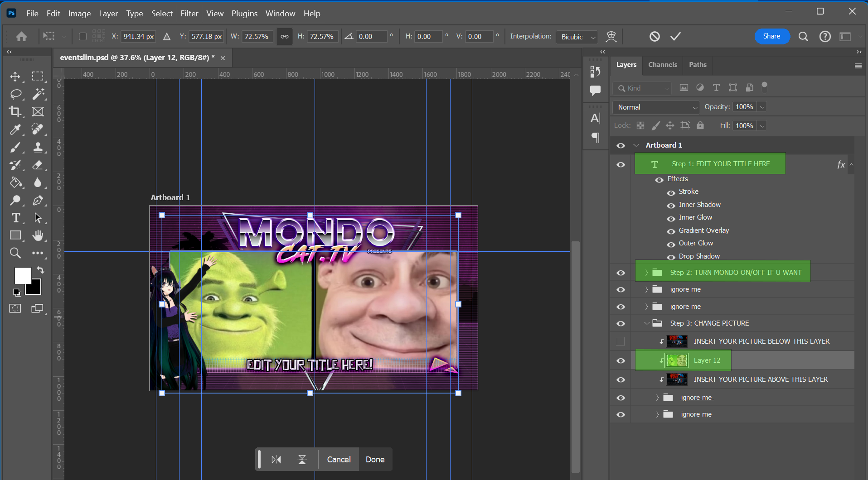Commit the transform with the checkmark icon

[675, 37]
